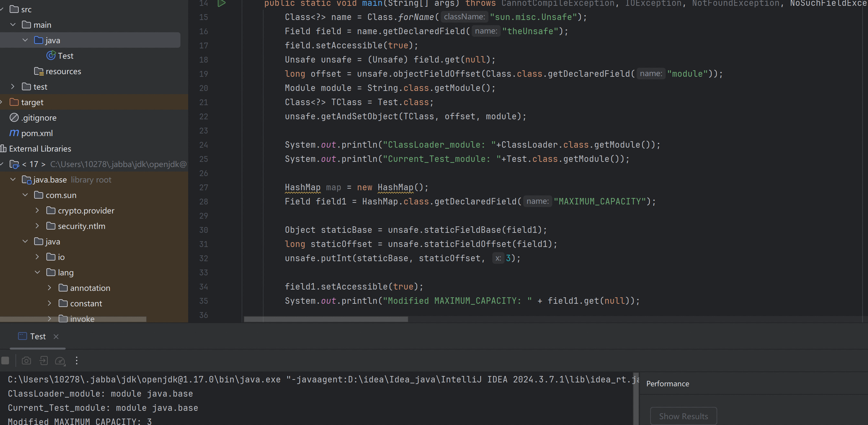Click line number 27 in gutter
The image size is (868, 425).
coord(204,187)
